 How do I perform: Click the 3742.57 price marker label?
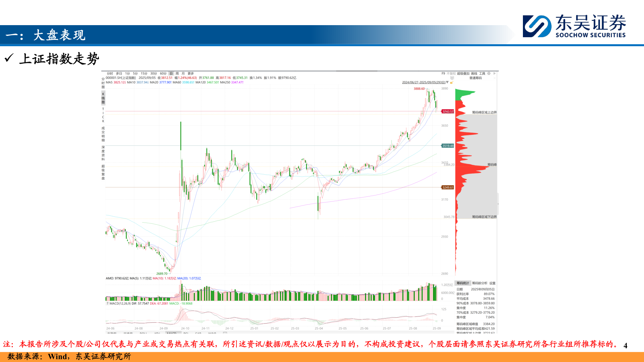tap(447, 112)
